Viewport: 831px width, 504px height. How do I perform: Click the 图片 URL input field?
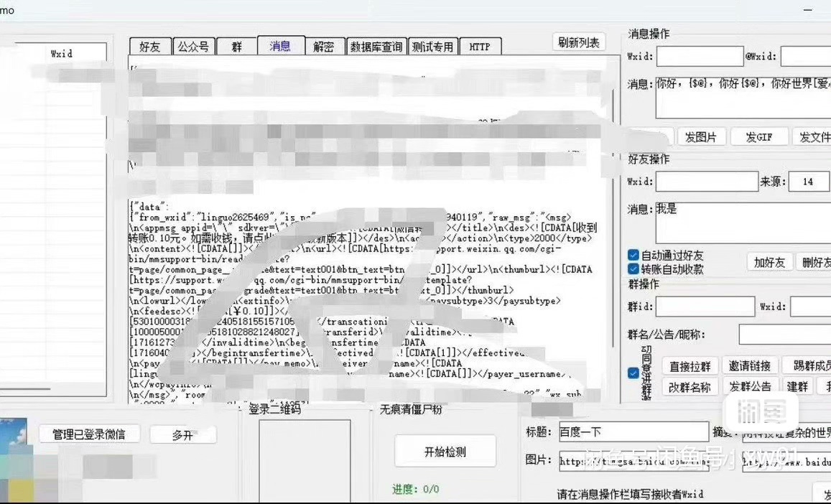coord(633,462)
